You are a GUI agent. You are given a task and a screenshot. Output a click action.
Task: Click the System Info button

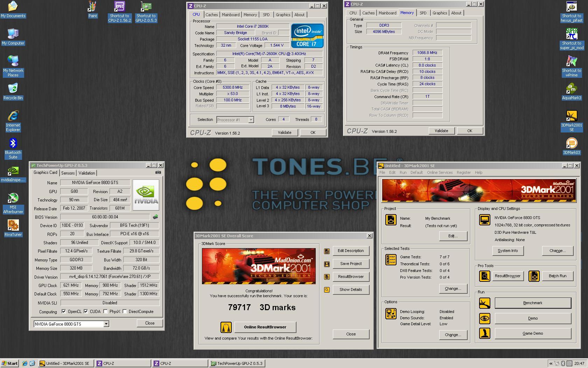[507, 251]
